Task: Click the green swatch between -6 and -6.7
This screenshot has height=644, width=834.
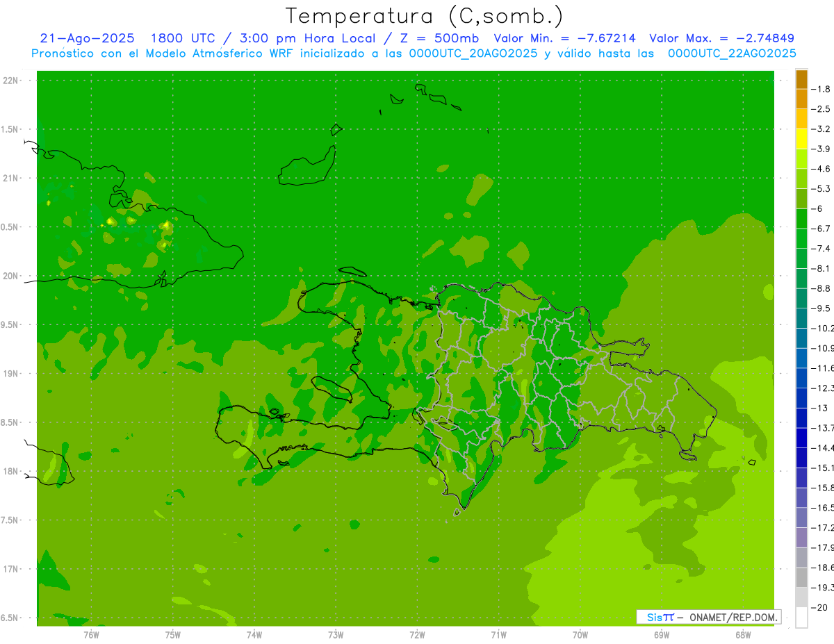Action: pyautogui.click(x=801, y=218)
